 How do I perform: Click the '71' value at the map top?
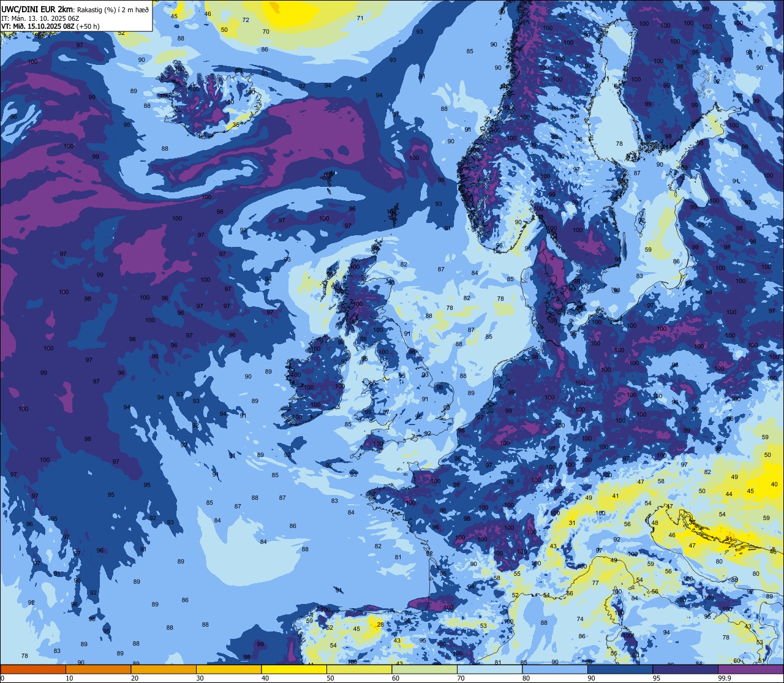point(360,18)
